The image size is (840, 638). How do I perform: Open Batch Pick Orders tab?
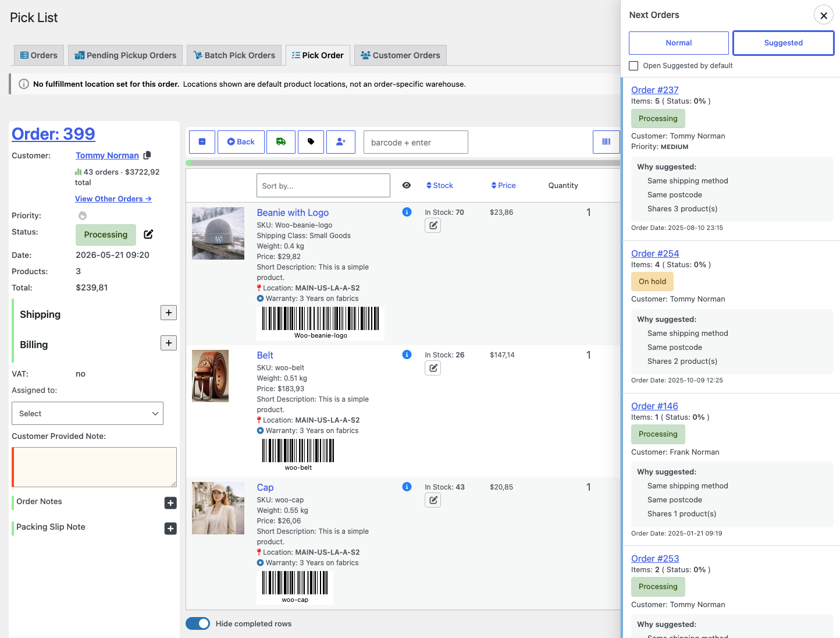tap(234, 55)
